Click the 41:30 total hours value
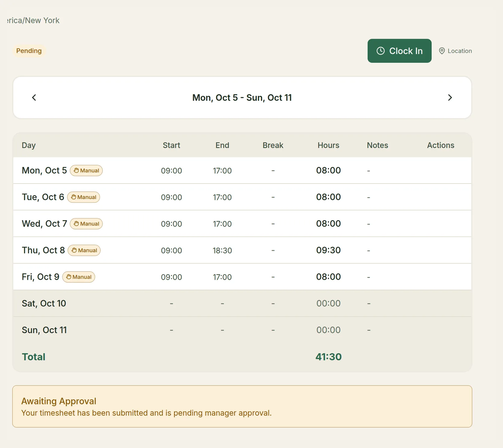 [x=328, y=357]
